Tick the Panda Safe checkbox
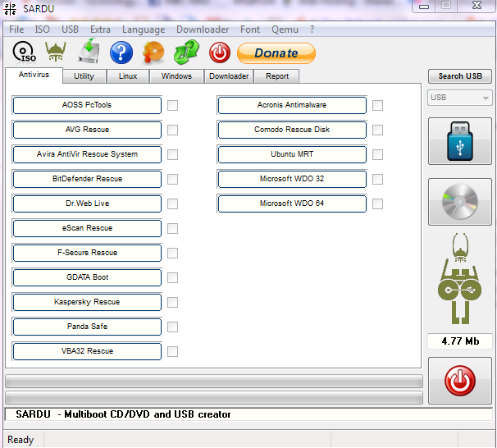This screenshot has height=448, width=497. pos(172,327)
